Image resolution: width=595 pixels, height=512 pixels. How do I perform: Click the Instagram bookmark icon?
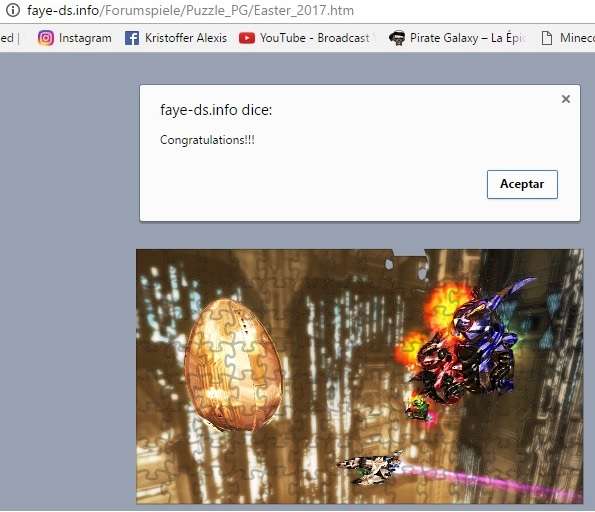tap(46, 38)
